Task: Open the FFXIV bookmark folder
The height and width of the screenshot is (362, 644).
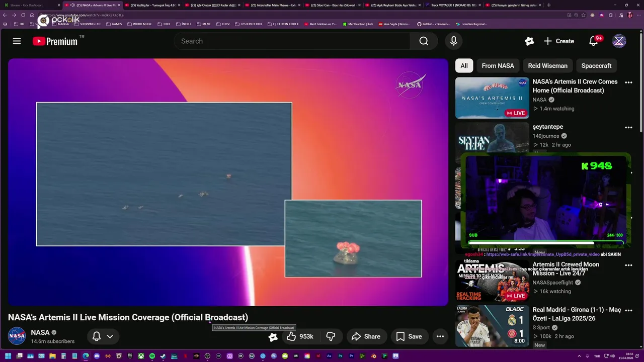Action: (x=223, y=24)
